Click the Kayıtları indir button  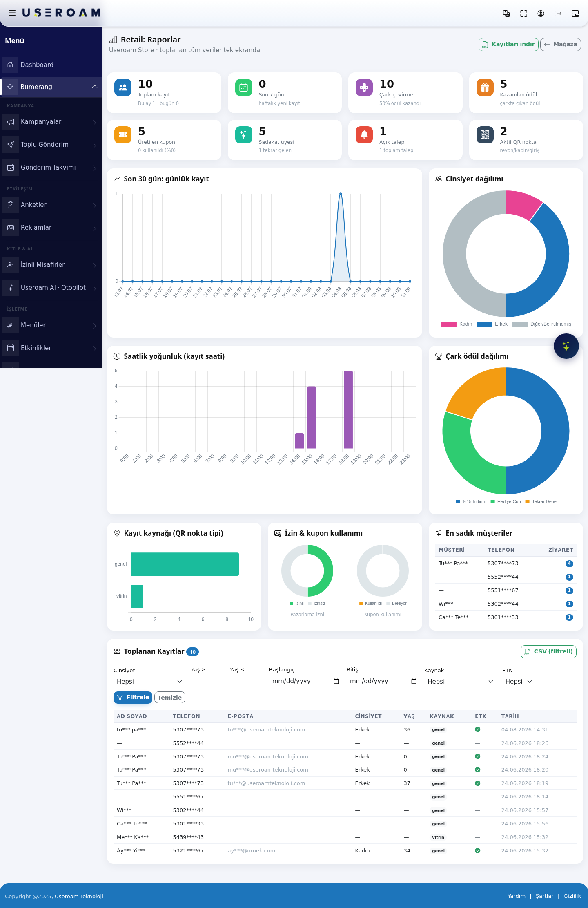[508, 44]
